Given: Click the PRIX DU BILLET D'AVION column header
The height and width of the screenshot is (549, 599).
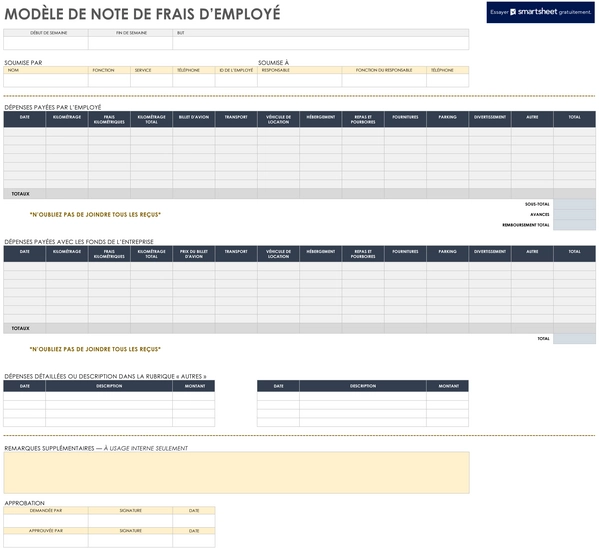Looking at the screenshot, I should (x=194, y=254).
